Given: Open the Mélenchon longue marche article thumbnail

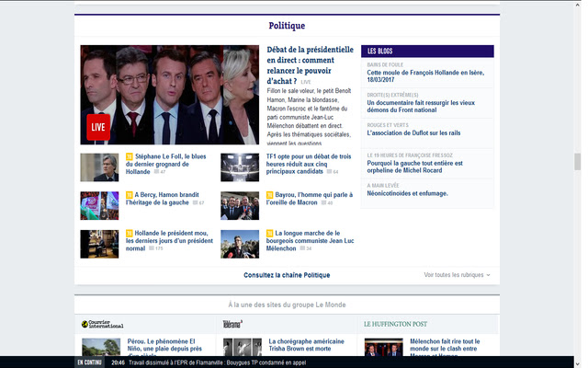Looking at the screenshot, I should (x=240, y=244).
